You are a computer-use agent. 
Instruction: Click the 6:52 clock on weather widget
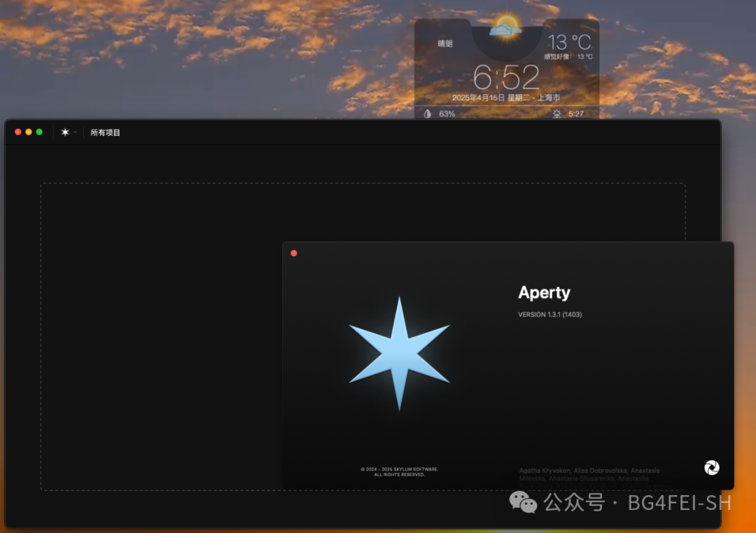[506, 77]
